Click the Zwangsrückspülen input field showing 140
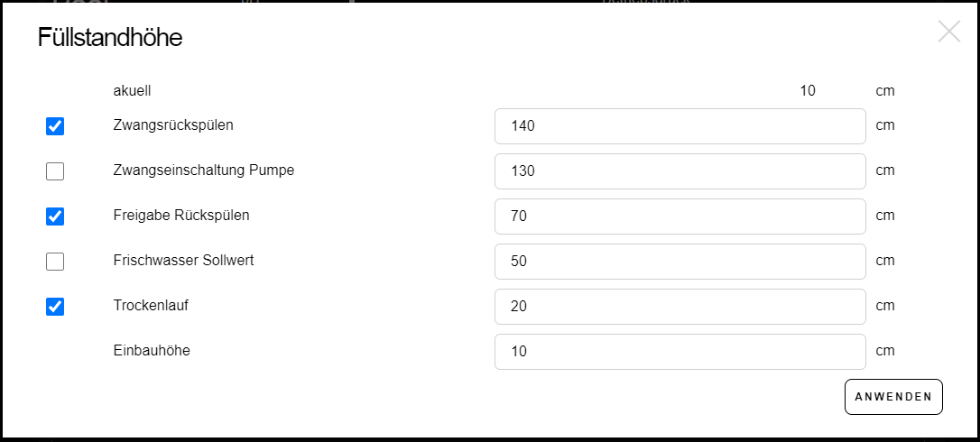The height and width of the screenshot is (442, 980). [x=680, y=126]
